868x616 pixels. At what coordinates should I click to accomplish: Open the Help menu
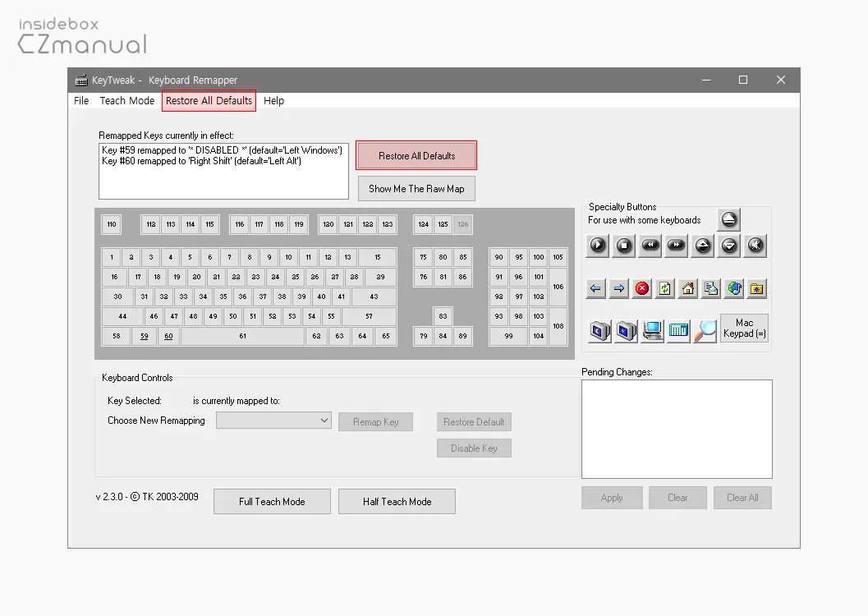click(x=274, y=101)
